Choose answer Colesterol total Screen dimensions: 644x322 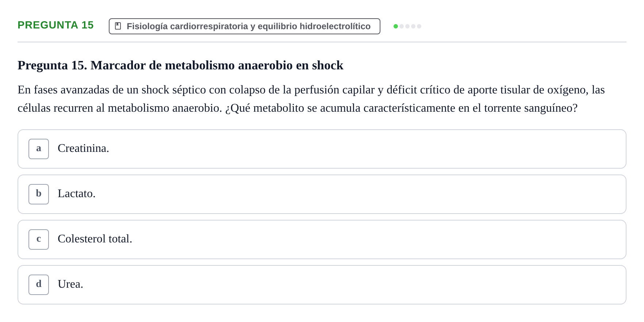(x=95, y=239)
